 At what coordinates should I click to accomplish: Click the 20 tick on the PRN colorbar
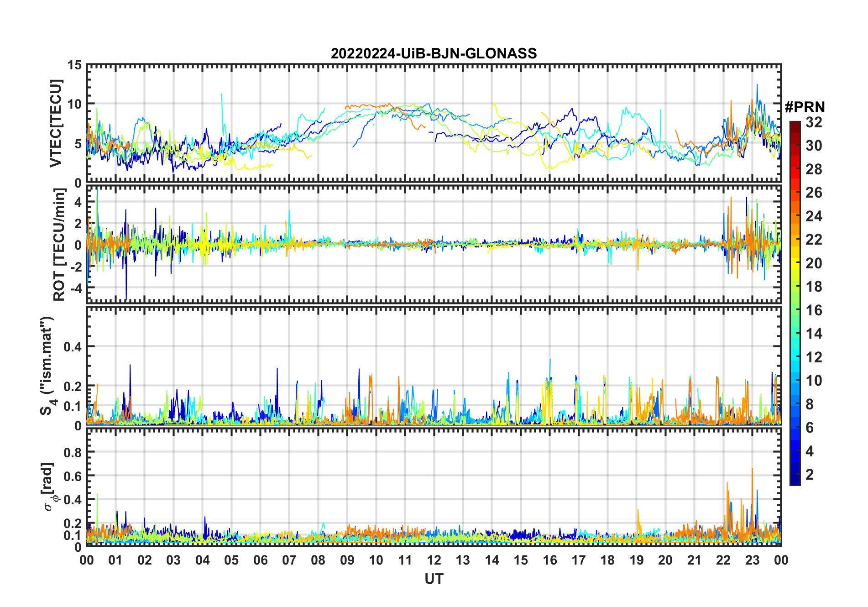coord(814,263)
